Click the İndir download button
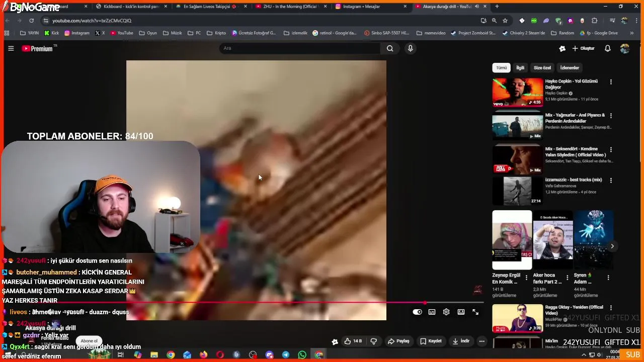Viewport: 644px width, 362px height. 461,341
